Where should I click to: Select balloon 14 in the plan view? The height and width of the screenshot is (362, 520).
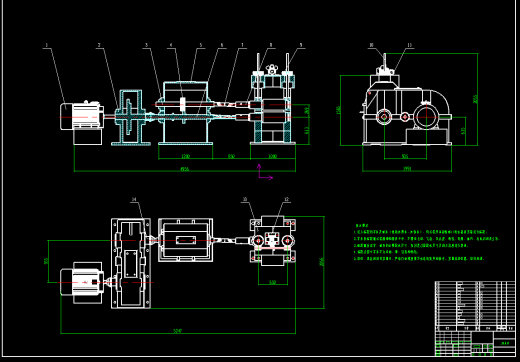(134, 199)
